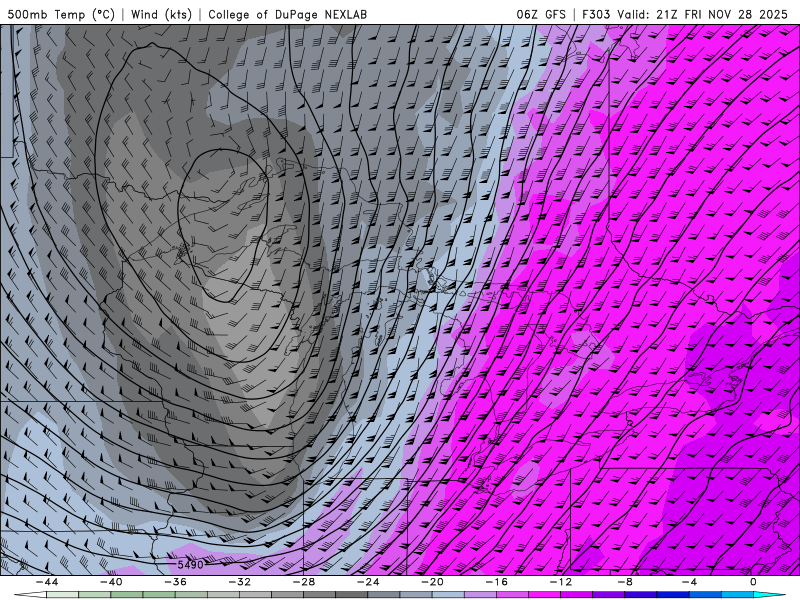Screen dimensions: 800x600
Task: Click the -32 colorbar scale label
Action: coord(239,582)
